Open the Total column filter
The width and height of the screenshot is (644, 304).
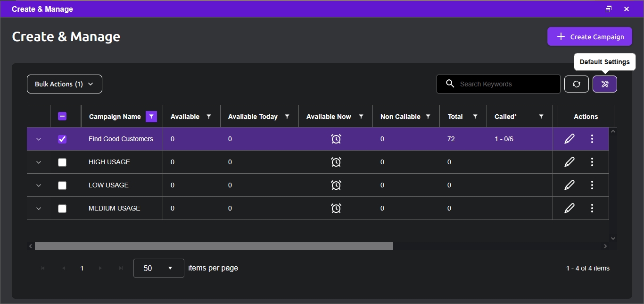pos(475,117)
